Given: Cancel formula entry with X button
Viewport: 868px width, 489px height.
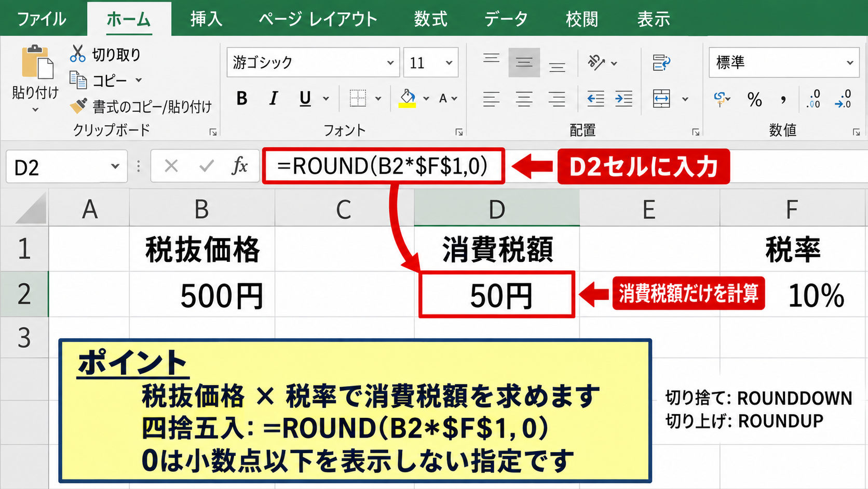Looking at the screenshot, I should coord(171,166).
